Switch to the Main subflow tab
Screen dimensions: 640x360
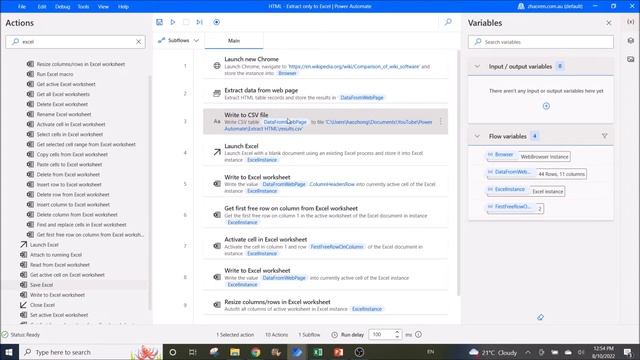[234, 41]
